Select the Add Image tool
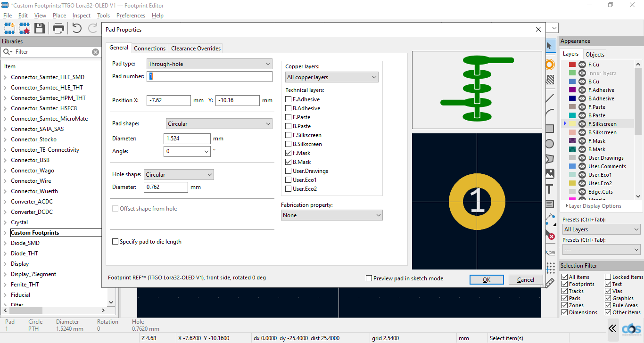 (x=550, y=173)
